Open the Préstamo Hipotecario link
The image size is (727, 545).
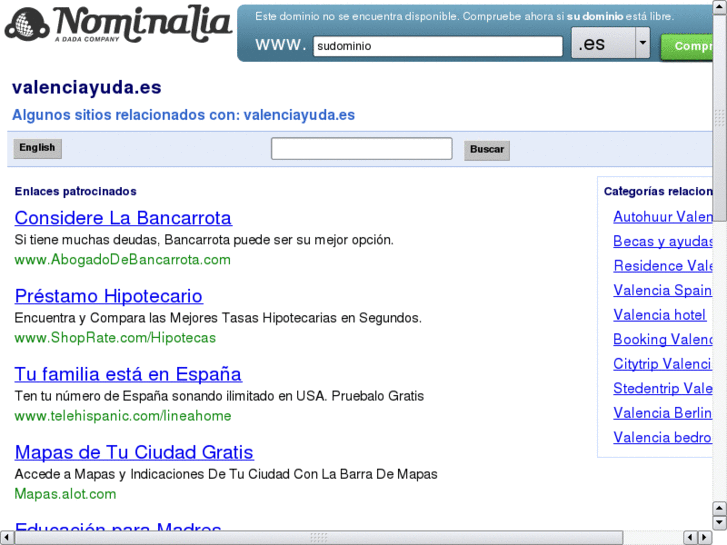click(x=108, y=296)
